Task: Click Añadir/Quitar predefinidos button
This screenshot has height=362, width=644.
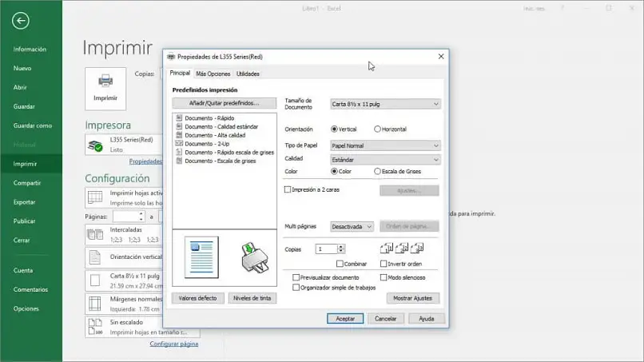Action: point(225,103)
